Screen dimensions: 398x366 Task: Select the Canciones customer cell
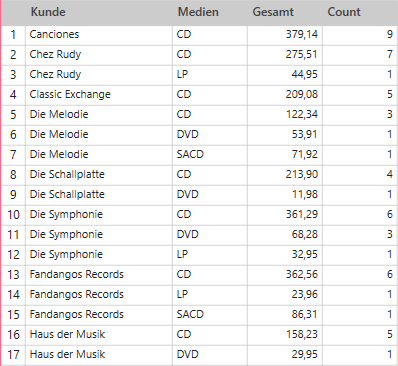pyautogui.click(x=99, y=35)
